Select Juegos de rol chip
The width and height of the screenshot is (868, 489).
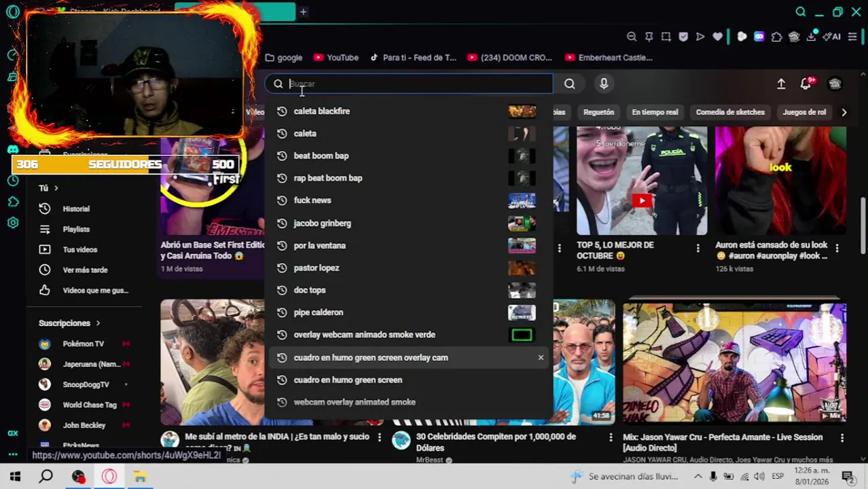804,112
